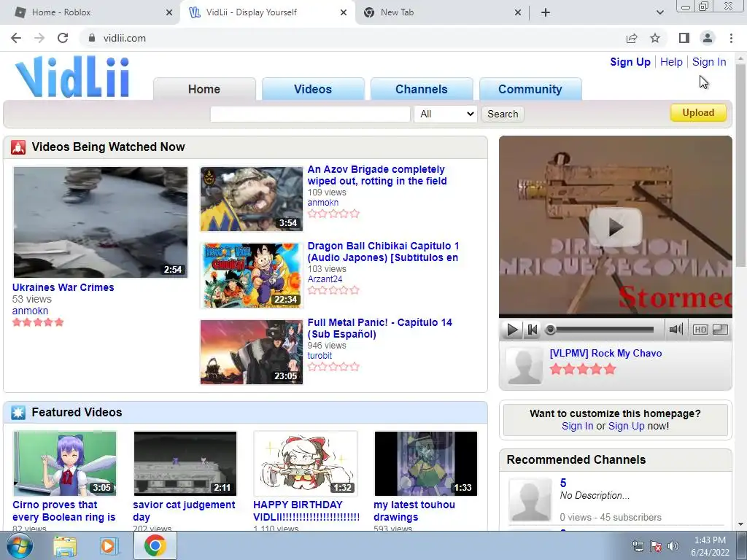Screen dimensions: 747x560
Task: Select the Channels navigation tab
Action: pyautogui.click(x=422, y=89)
